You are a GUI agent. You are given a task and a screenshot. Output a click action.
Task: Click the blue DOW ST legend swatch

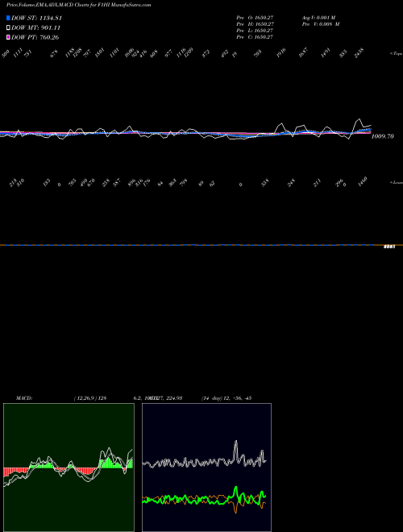pos(8,18)
